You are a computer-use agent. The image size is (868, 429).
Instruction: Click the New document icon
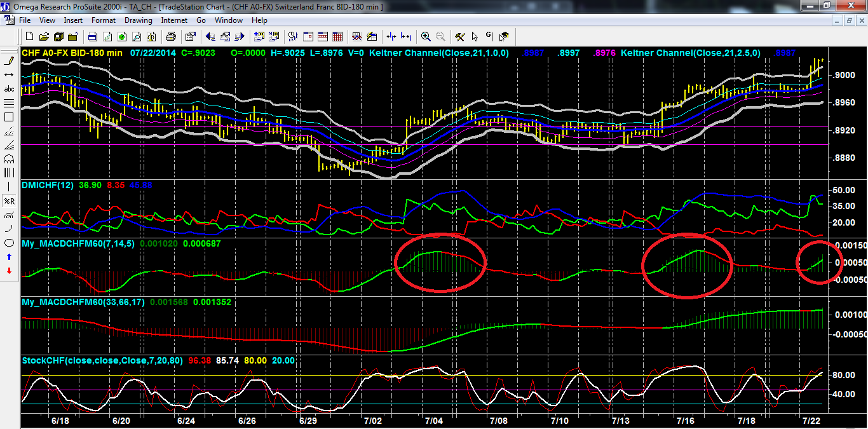point(30,36)
